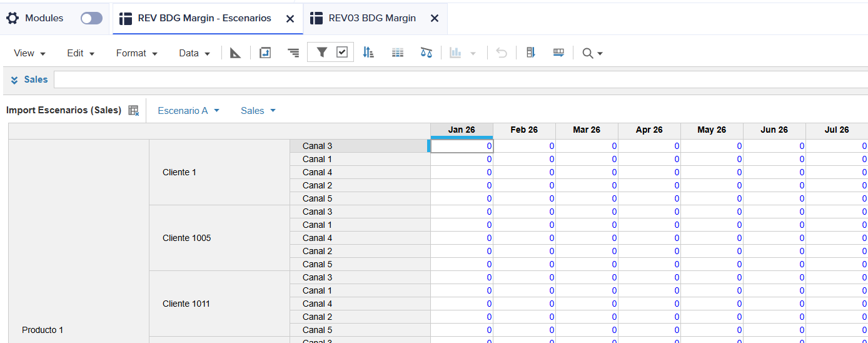Viewport: 868px width, 343px height.
Task: Open the Sales page selector dropdown
Action: coord(258,111)
